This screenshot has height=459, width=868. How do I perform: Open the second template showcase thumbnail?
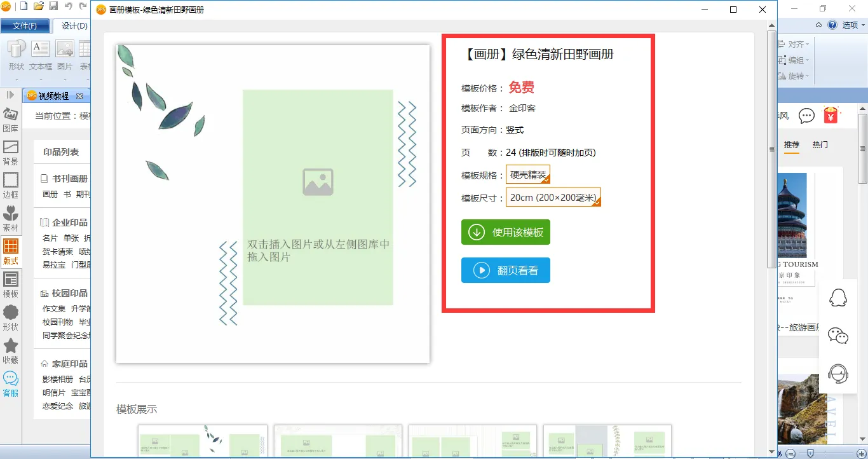[338, 441]
